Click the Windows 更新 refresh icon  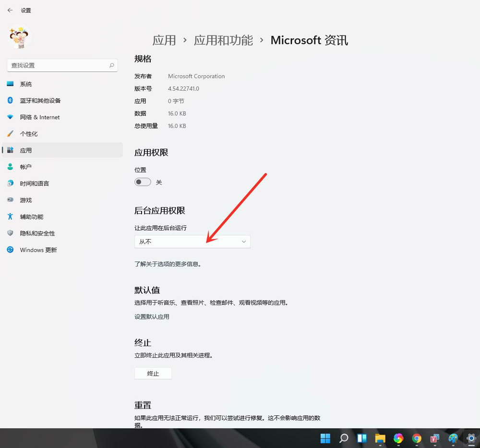point(10,250)
